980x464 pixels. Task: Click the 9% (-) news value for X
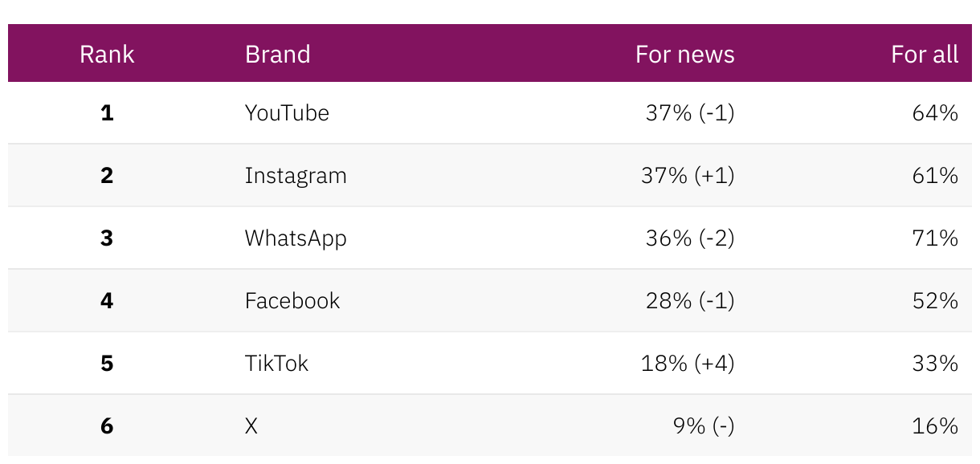point(704,426)
